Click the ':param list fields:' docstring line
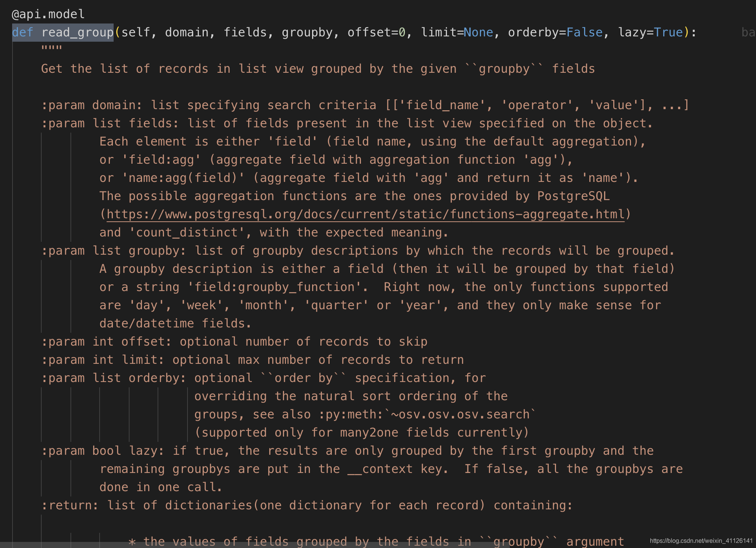 pos(347,124)
